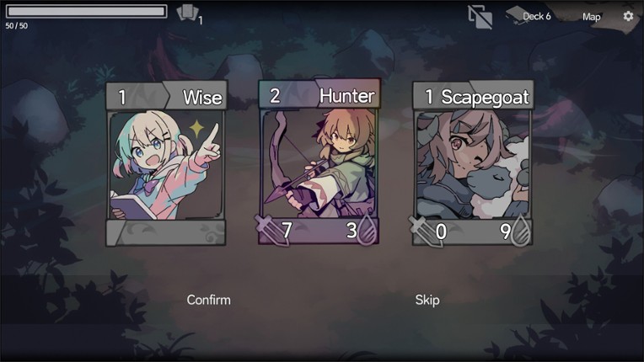Click the Deck book icon
The image size is (644, 362).
(x=515, y=16)
